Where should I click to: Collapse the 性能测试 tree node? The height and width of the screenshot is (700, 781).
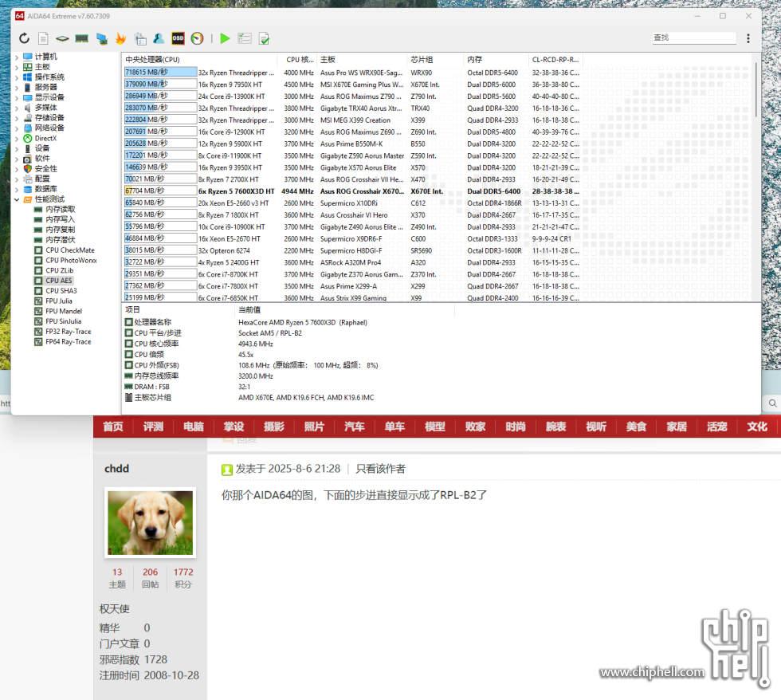click(x=17, y=199)
